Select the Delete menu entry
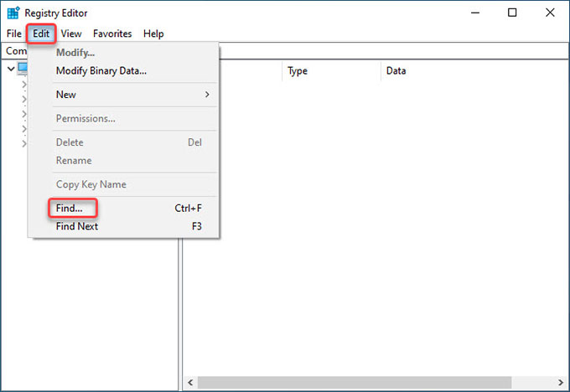 point(123,142)
